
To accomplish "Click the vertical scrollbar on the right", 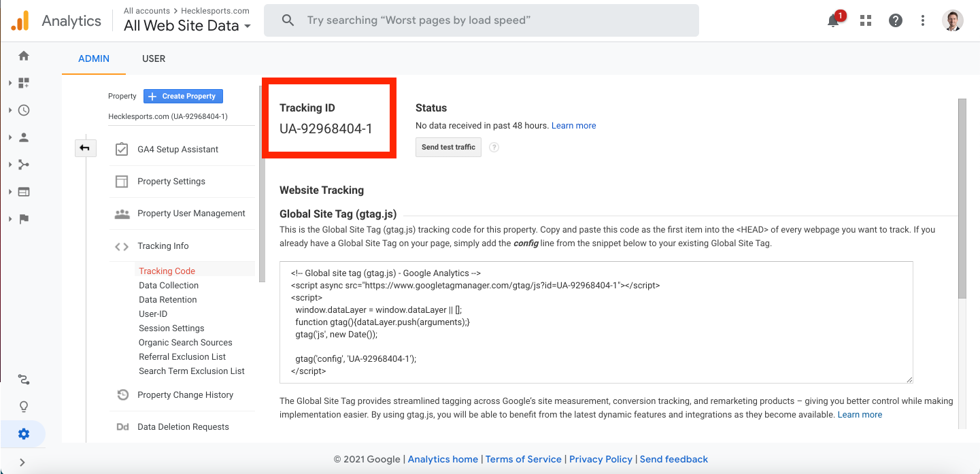I will (x=962, y=197).
